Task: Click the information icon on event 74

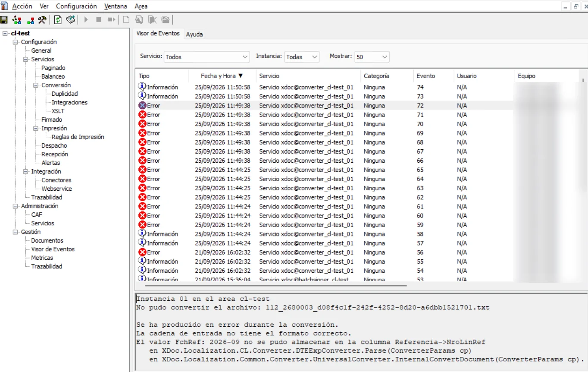Action: coord(142,87)
